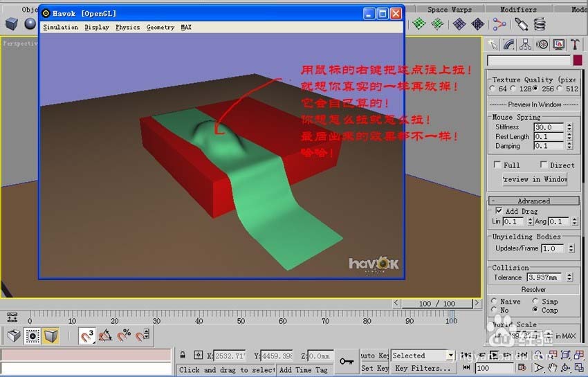Click the Preview in Window button
The width and height of the screenshot is (588, 377).
pyautogui.click(x=535, y=179)
